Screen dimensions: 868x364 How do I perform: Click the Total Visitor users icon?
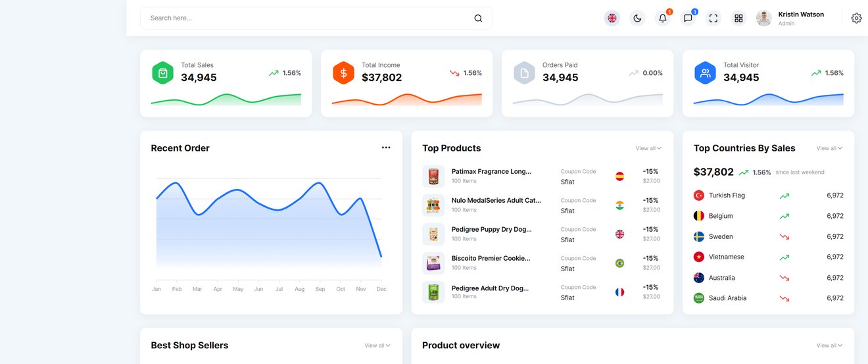tap(705, 73)
